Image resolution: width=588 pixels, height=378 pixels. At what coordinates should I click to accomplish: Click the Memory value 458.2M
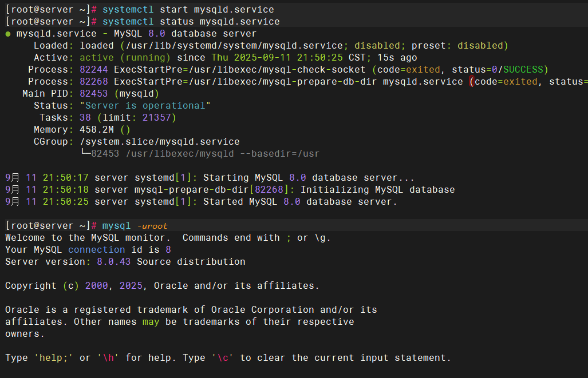click(x=97, y=129)
